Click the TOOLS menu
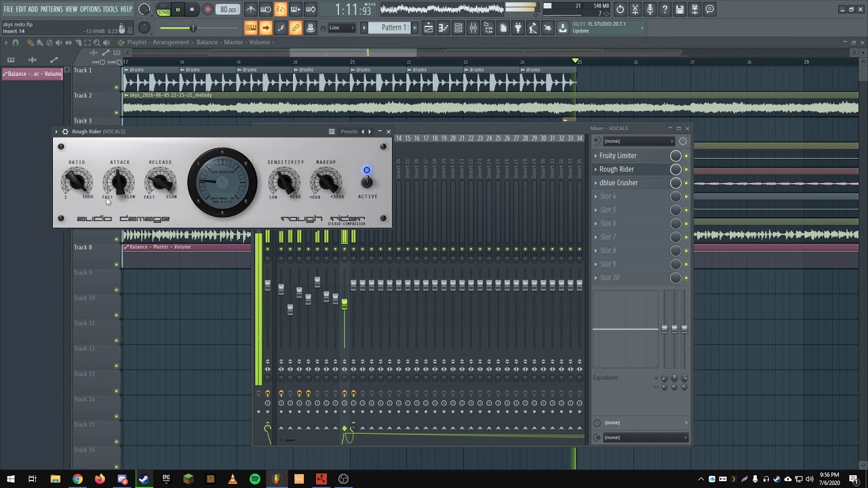The width and height of the screenshot is (868, 488). coord(110,9)
